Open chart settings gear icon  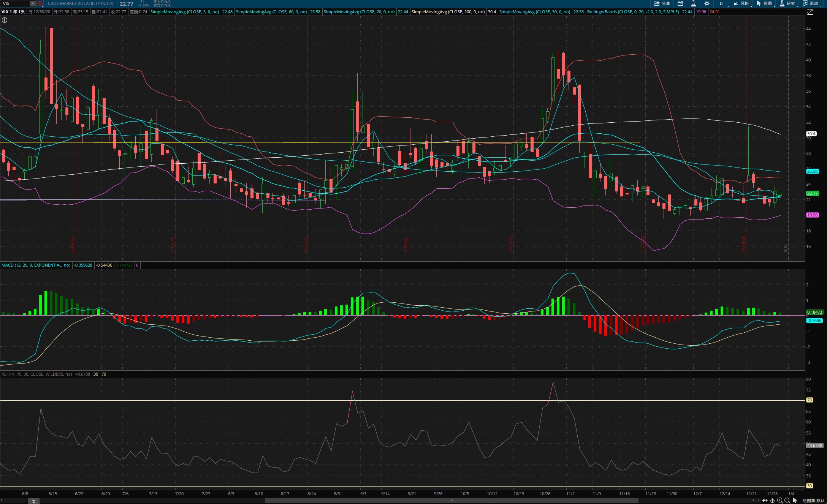pyautogui.click(x=707, y=3)
